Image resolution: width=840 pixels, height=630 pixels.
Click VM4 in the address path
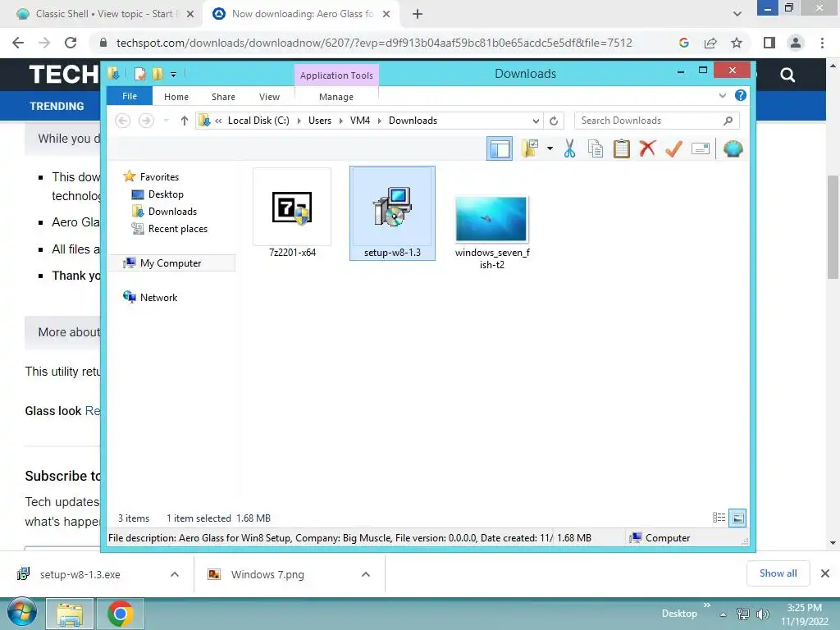point(360,121)
